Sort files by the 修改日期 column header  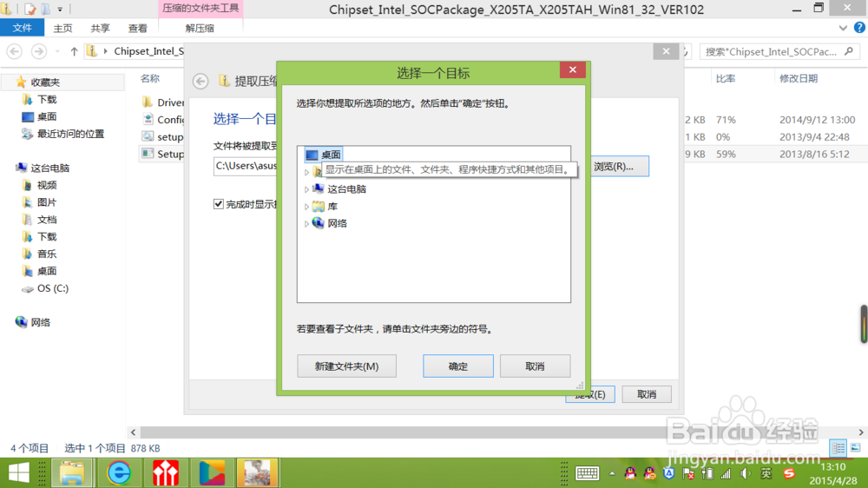pyautogui.click(x=799, y=79)
